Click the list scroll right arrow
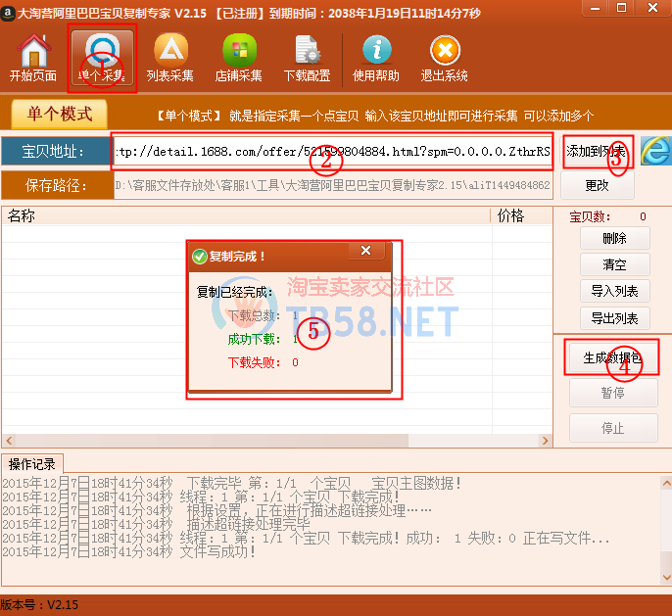672x616 pixels. [x=545, y=441]
